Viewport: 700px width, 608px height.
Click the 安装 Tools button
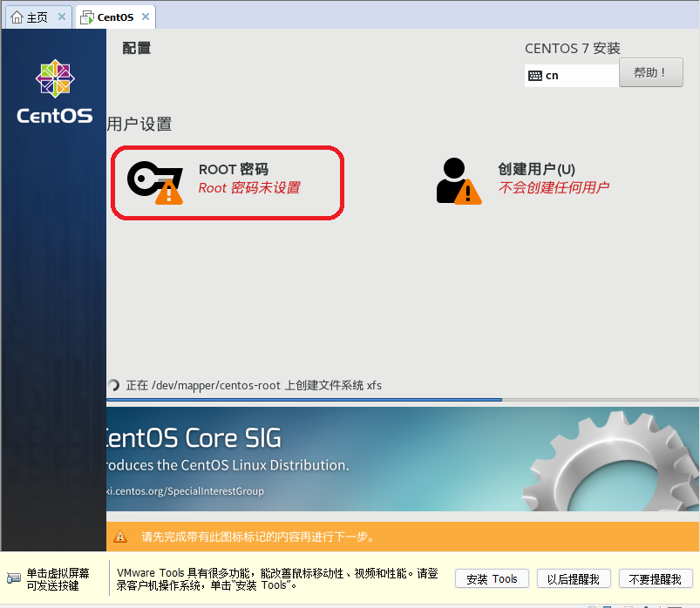point(492,578)
